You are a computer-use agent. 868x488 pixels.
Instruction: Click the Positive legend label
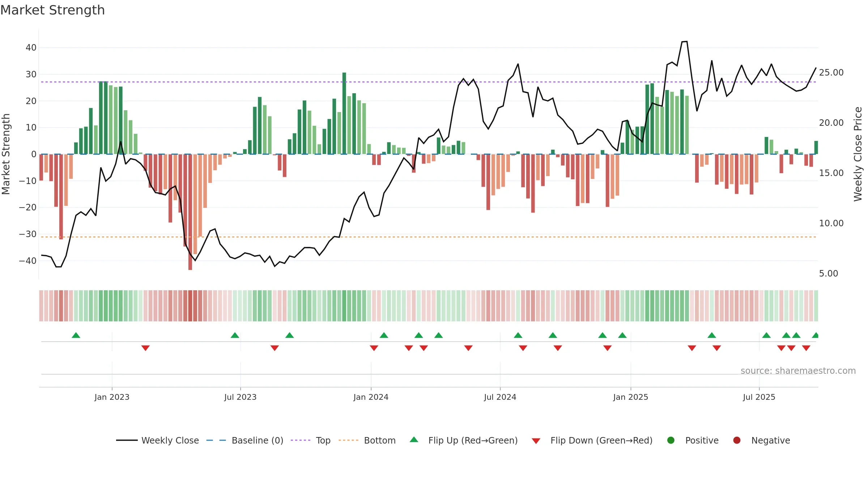(702, 440)
